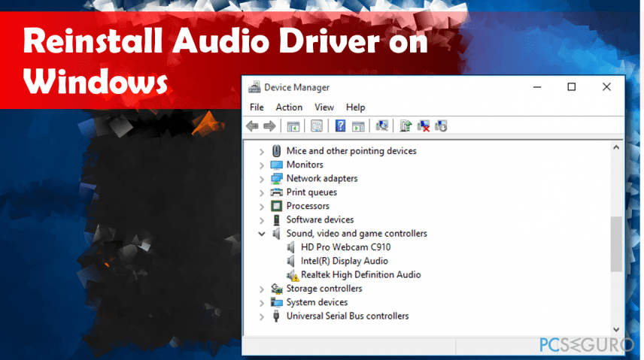Screen dimensions: 644x360
Task: Open the blue question-mark Help icon
Action: click(340, 126)
